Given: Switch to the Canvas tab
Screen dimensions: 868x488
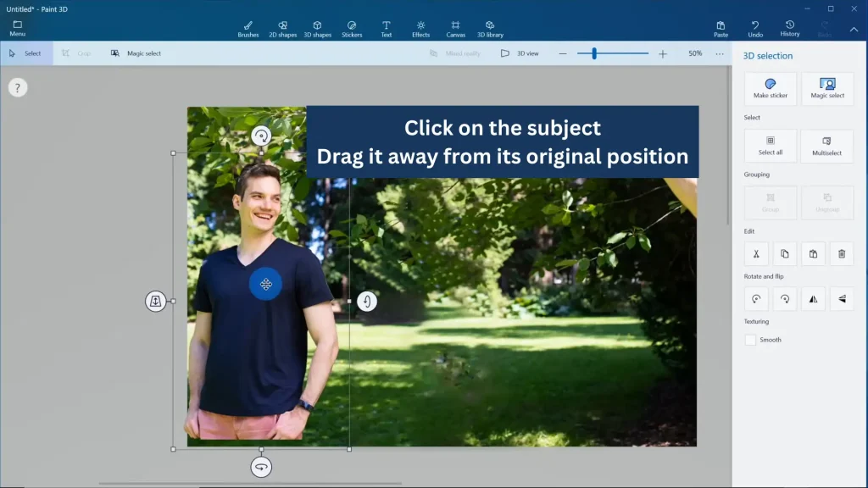Looking at the screenshot, I should [455, 29].
